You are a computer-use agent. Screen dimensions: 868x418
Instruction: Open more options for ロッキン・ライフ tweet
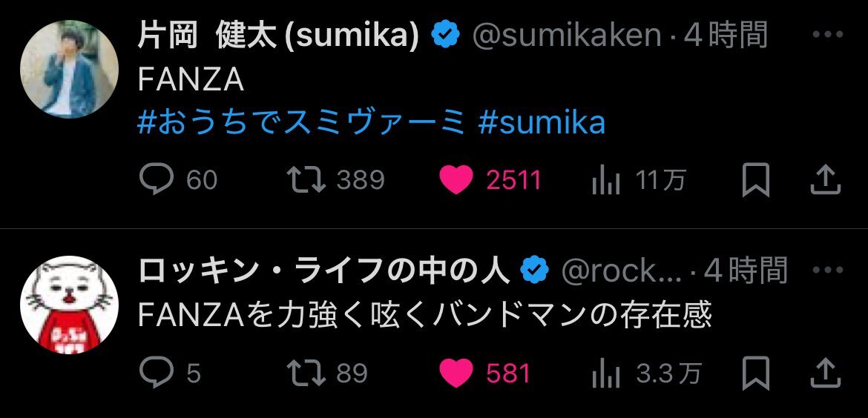(826, 271)
